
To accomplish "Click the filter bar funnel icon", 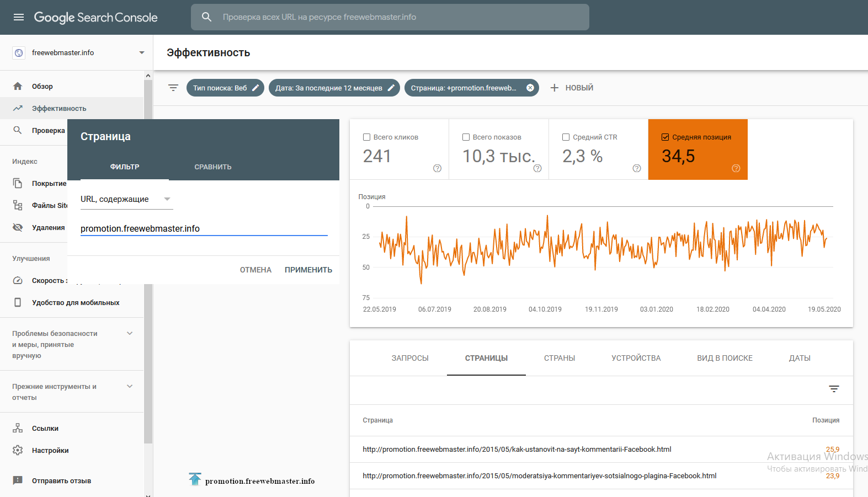I will tap(173, 88).
